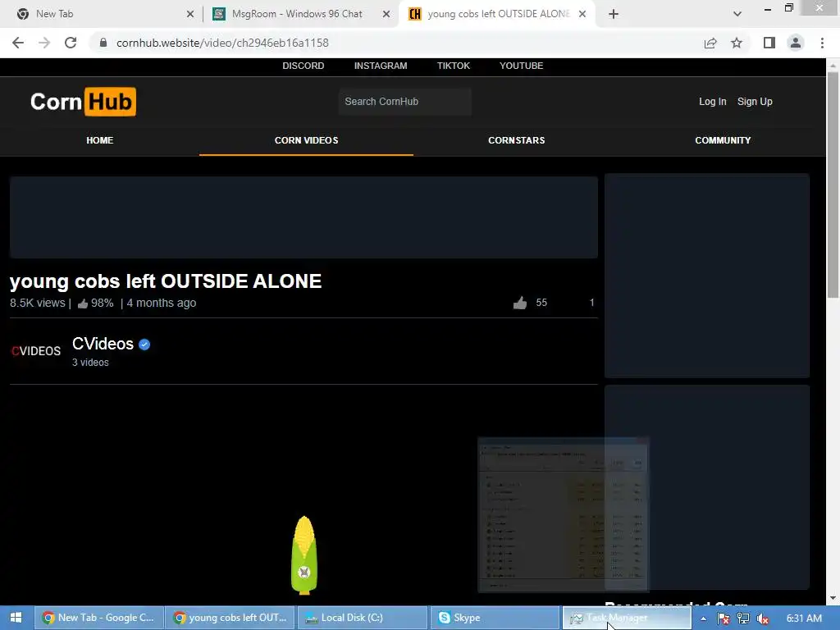Screen dimensions: 840x630
Task: Close the young cobs left OUTSIDE tab
Action: (x=582, y=14)
